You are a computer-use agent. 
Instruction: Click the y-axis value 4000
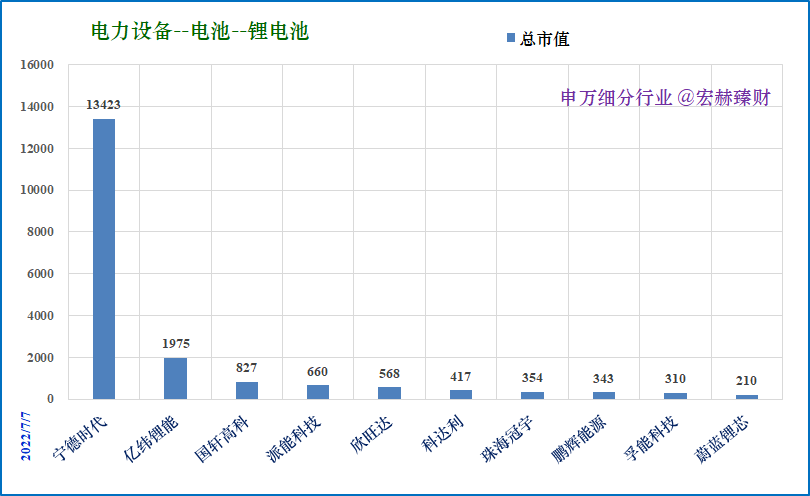point(40,316)
